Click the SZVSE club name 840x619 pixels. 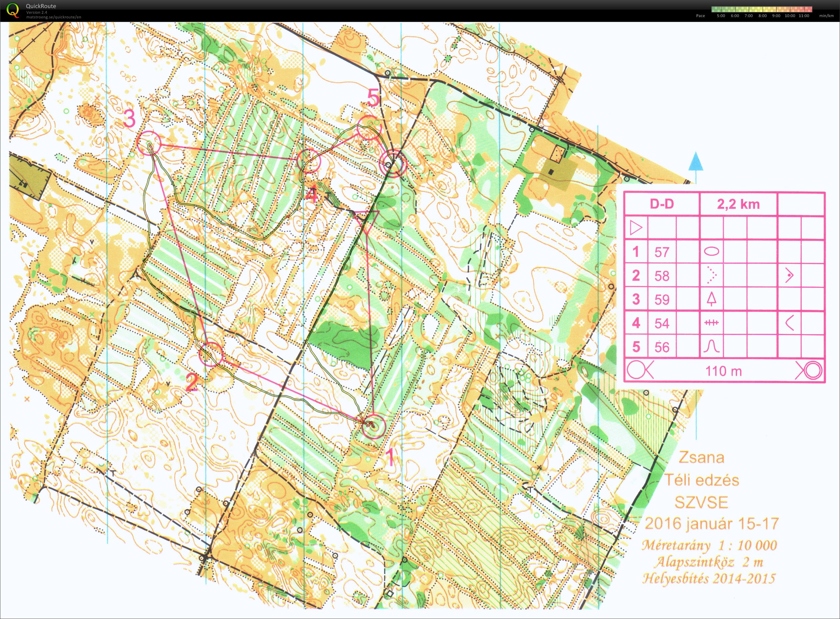(701, 502)
